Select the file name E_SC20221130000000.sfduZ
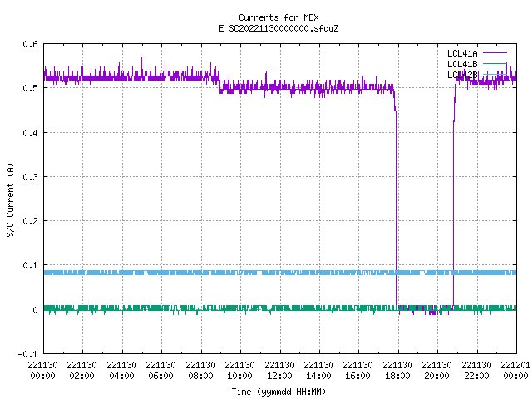 click(278, 28)
